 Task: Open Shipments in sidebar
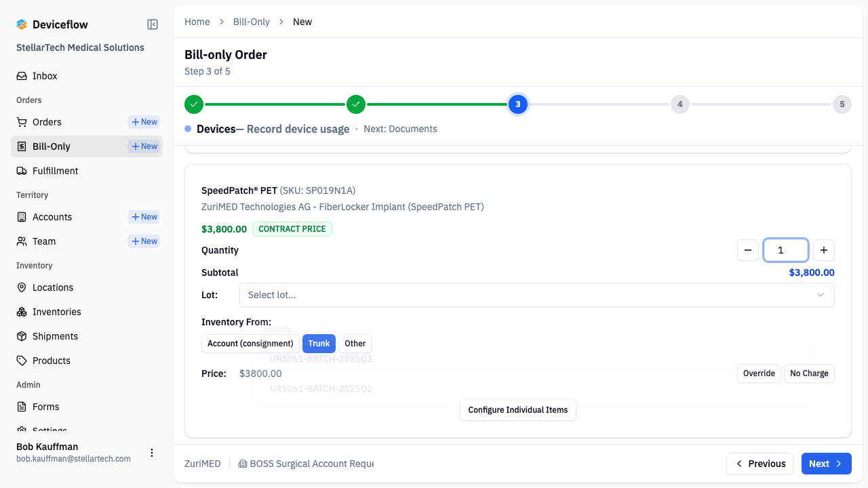[x=87, y=336]
